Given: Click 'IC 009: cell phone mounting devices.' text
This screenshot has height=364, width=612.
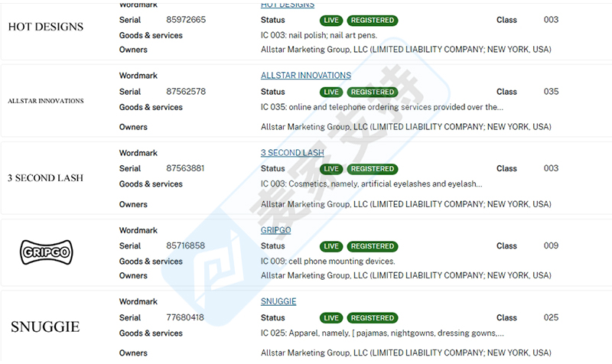Looking at the screenshot, I should [x=328, y=261].
